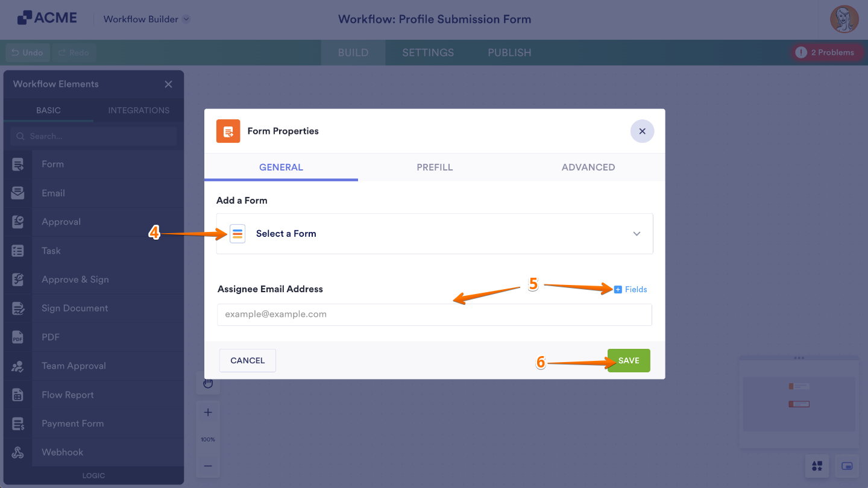This screenshot has height=488, width=868.
Task: Click the Payment Form element icon
Action: (18, 424)
